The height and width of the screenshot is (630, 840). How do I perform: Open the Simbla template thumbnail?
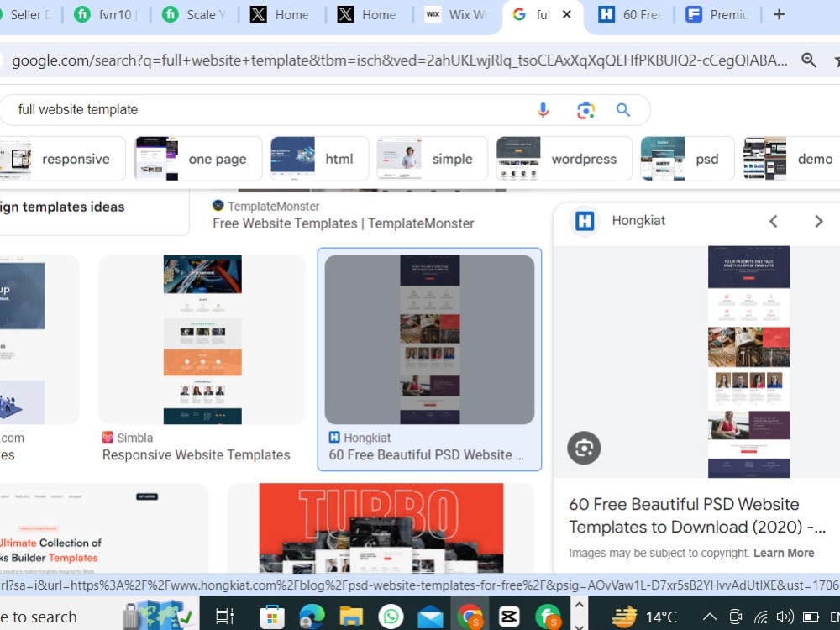(202, 339)
